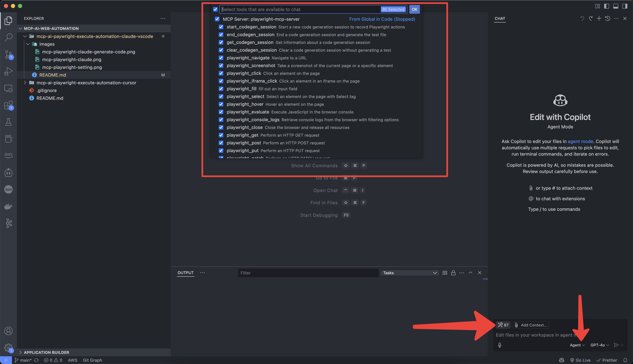Open the Explorer view in activity bar
The image size is (633, 364).
pyautogui.click(x=8, y=21)
